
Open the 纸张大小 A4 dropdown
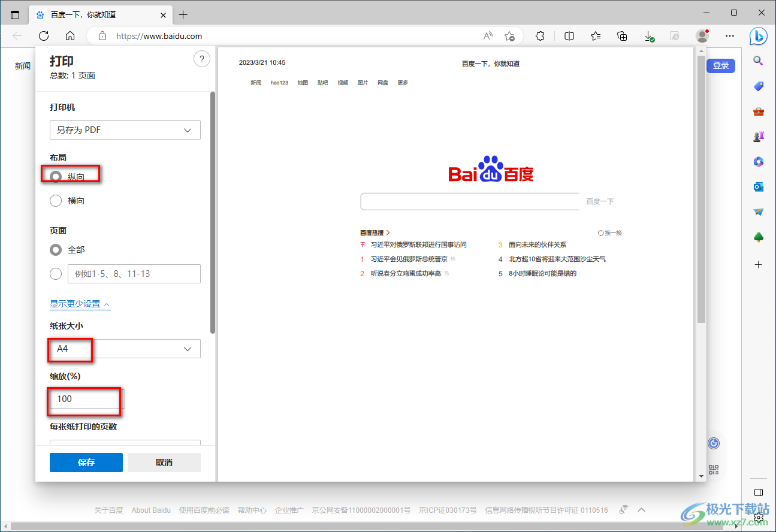click(125, 349)
